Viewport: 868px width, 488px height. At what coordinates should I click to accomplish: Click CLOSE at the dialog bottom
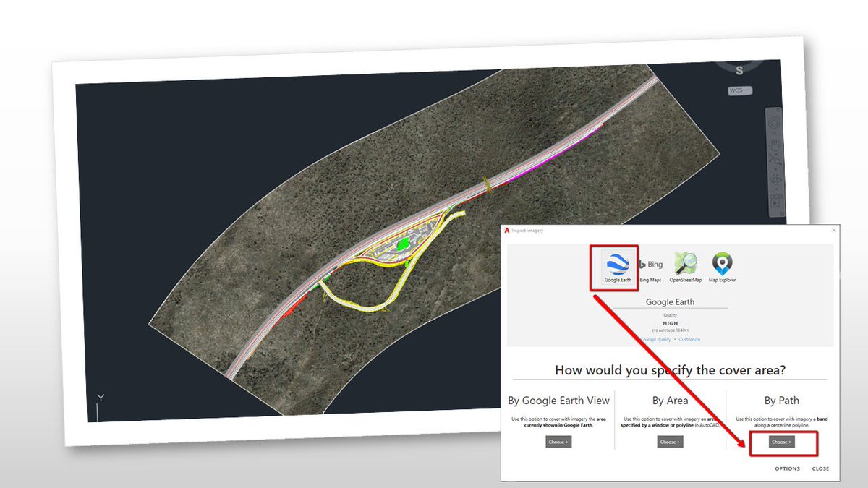(820, 468)
